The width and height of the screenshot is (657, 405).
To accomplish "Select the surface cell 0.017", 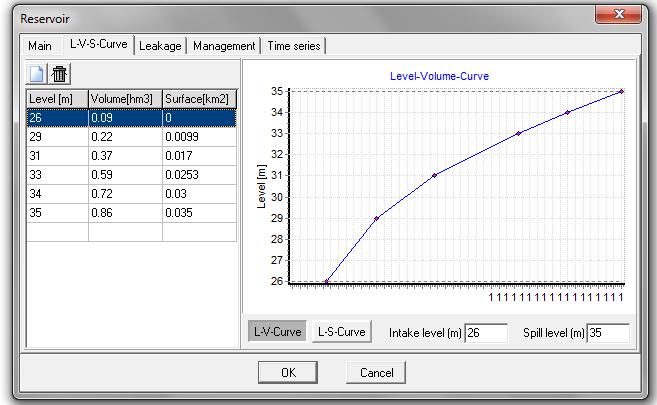I will 199,156.
